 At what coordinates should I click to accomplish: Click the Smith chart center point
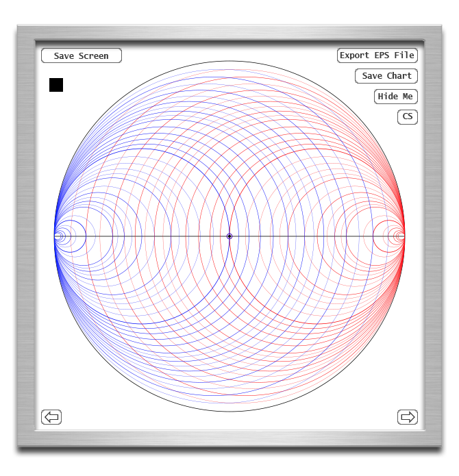tap(229, 236)
